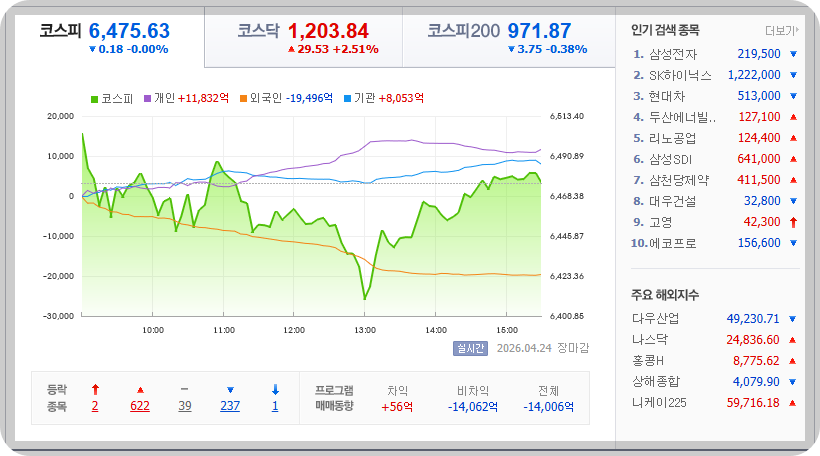Open 현대차 stock page

pos(667,96)
